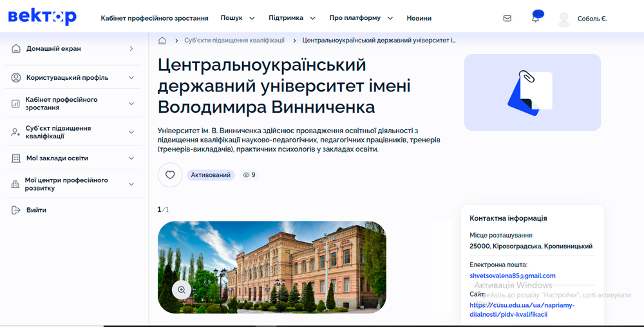Screen dimensions: 644x327
Task: Open Суб'єкти підвищення кваліфікації breadcrumb
Action: (234, 41)
